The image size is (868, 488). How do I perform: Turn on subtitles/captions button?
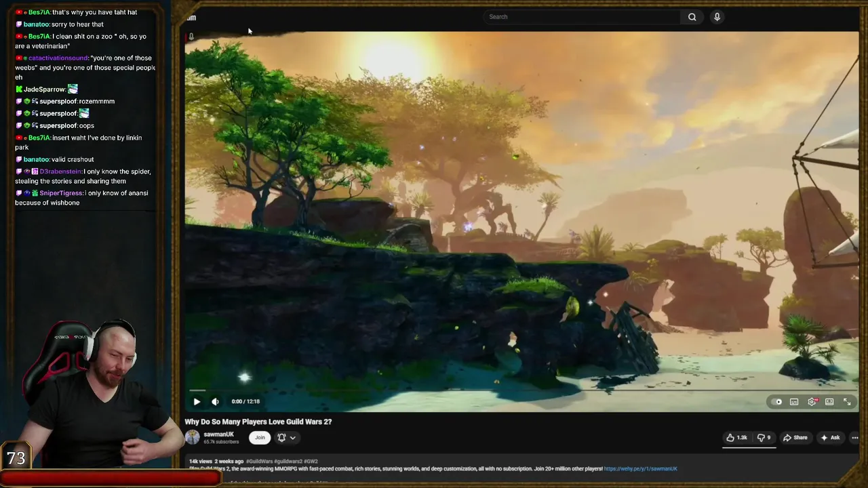coord(794,402)
